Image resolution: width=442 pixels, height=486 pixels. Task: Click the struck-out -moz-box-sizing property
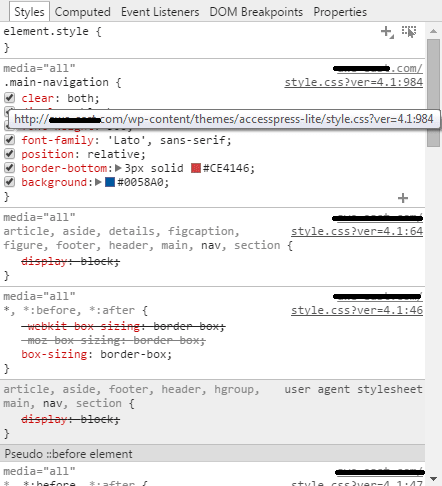(x=113, y=340)
